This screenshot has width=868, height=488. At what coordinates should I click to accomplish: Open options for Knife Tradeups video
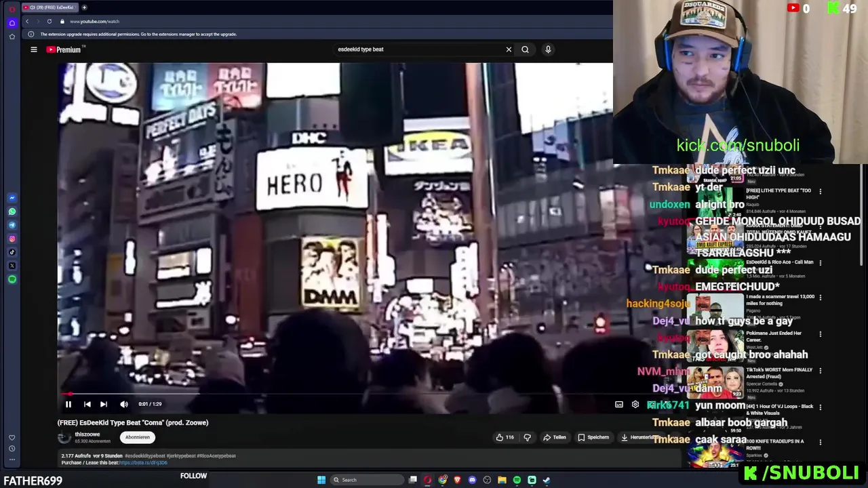[x=820, y=443]
